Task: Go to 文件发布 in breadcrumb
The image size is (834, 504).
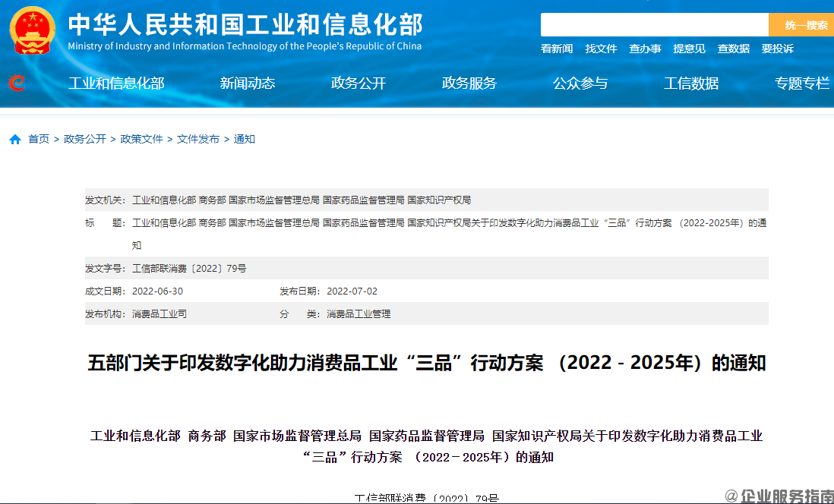Action: coord(197,140)
